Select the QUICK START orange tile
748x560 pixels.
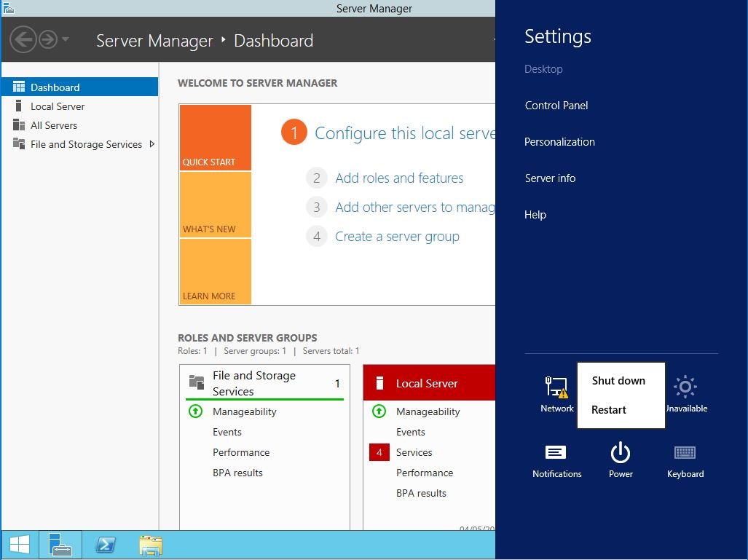[x=216, y=138]
